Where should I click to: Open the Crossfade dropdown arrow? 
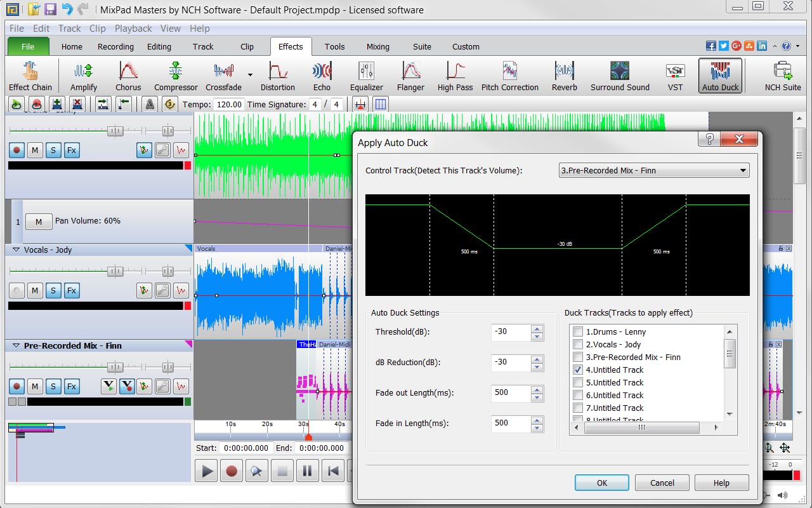[x=250, y=75]
